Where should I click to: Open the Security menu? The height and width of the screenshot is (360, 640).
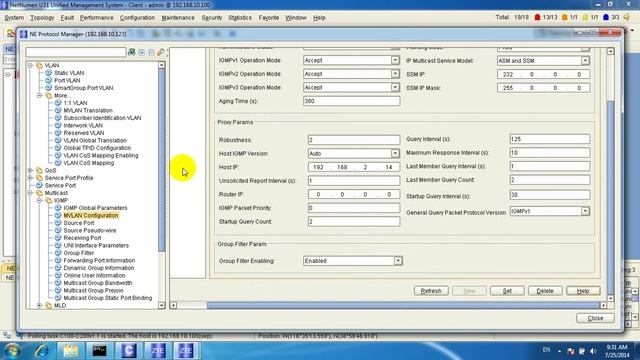[212, 18]
